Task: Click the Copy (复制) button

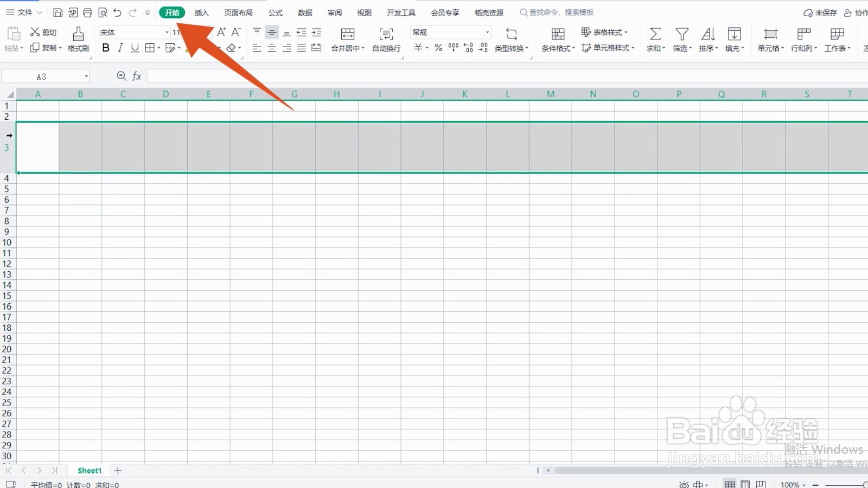Action: click(x=46, y=48)
